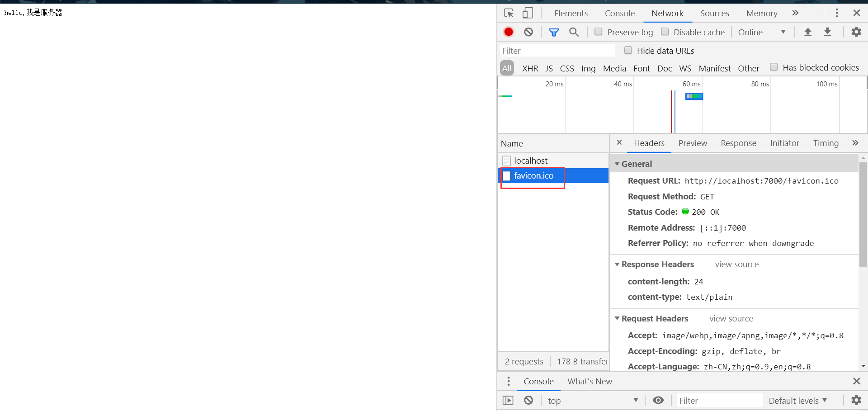Viewport: 868px width, 411px height.
Task: Click the headers pane vertical scrollbar
Action: 863,214
